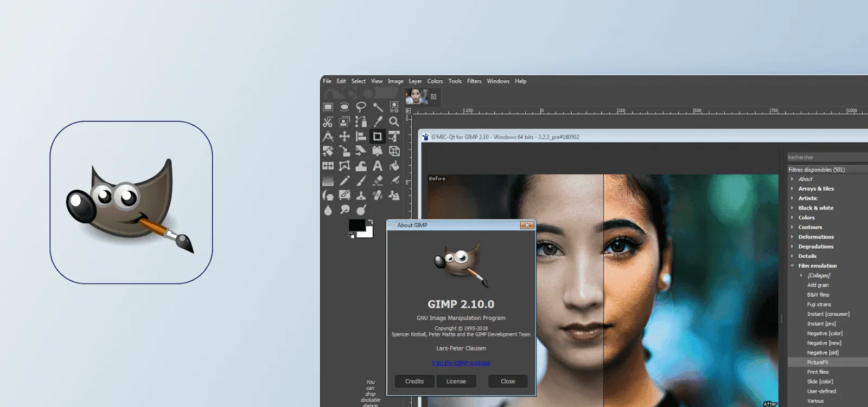
Task: Select the Text tool
Action: point(378,166)
